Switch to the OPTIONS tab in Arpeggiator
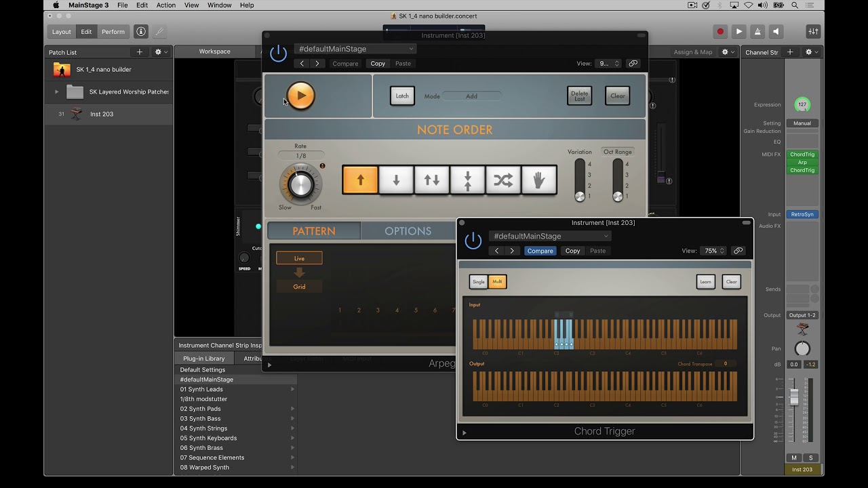Screen dimensions: 868x488 click(408, 231)
